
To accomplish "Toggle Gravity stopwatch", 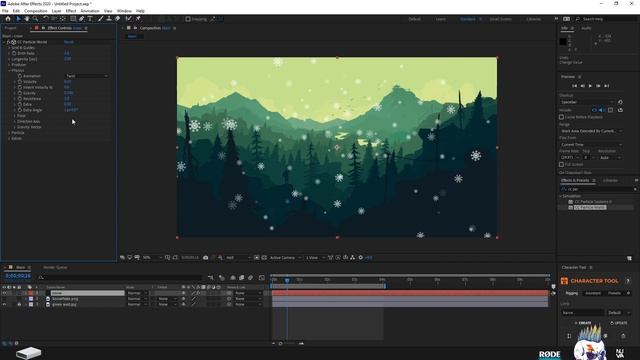I will pos(20,93).
